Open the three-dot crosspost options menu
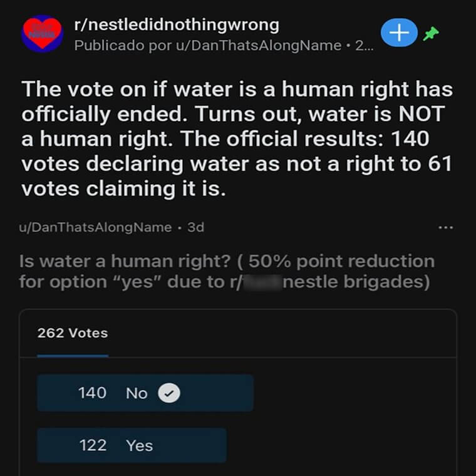The width and height of the screenshot is (476, 476). 446,227
